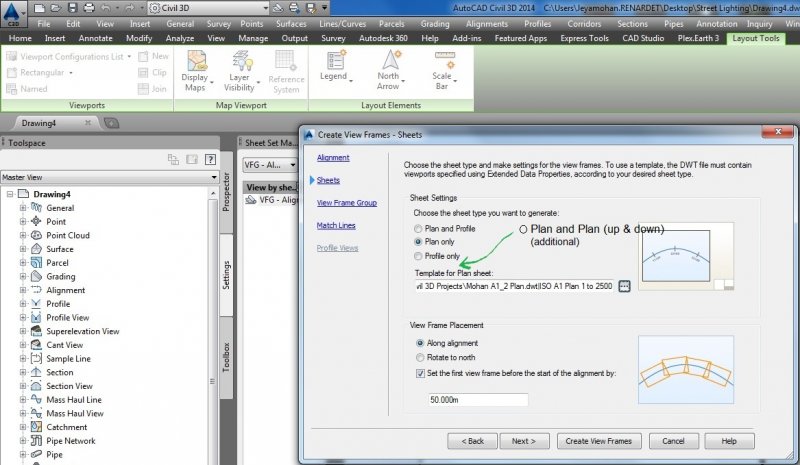Click the Back button in wizard
This screenshot has width=800, height=465.
[x=472, y=441]
